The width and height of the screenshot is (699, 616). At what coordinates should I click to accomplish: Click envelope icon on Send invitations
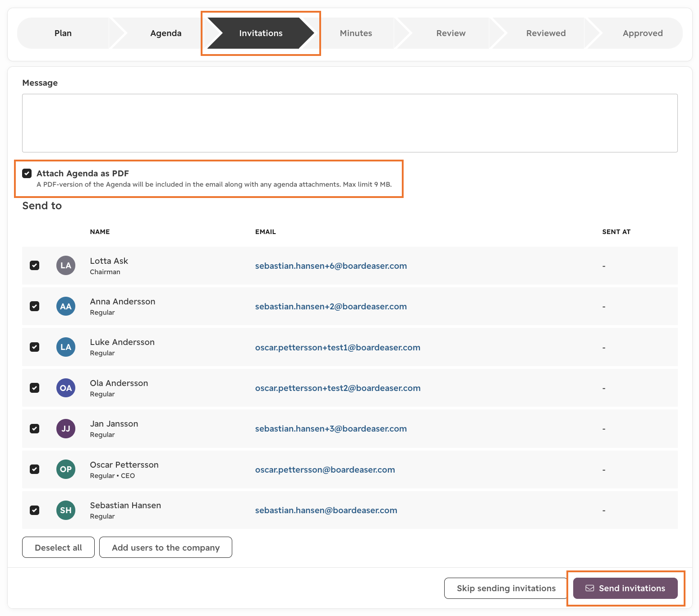pyautogui.click(x=590, y=588)
